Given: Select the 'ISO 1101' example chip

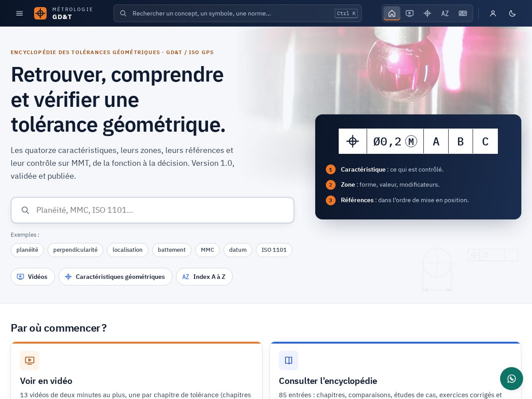Looking at the screenshot, I should click(x=274, y=250).
